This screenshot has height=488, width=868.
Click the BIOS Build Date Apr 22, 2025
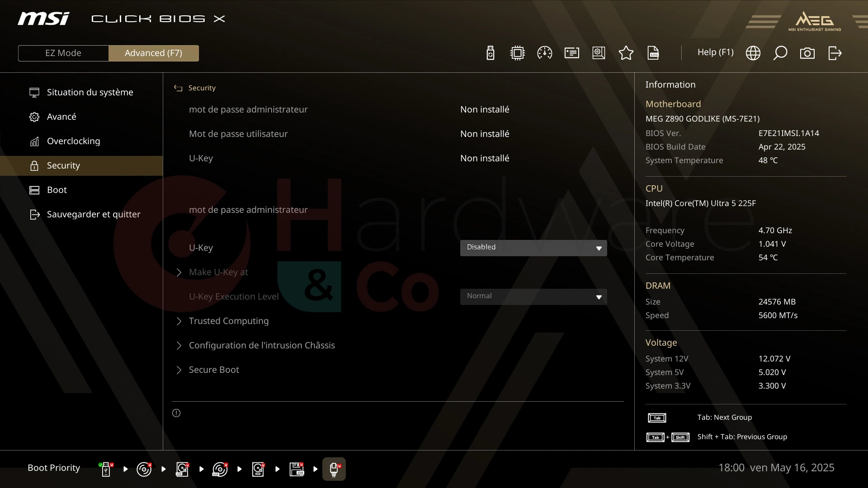782,147
